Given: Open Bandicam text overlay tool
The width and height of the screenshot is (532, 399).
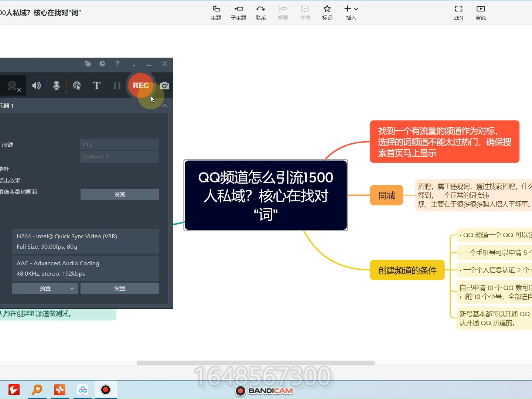Looking at the screenshot, I should tap(97, 86).
